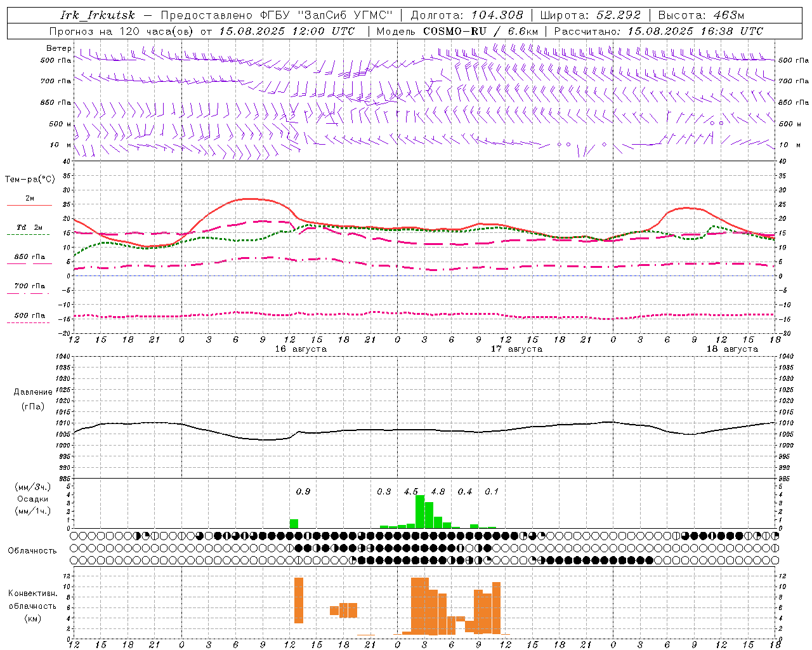Click the 4.5 precipitation total value

(411, 492)
